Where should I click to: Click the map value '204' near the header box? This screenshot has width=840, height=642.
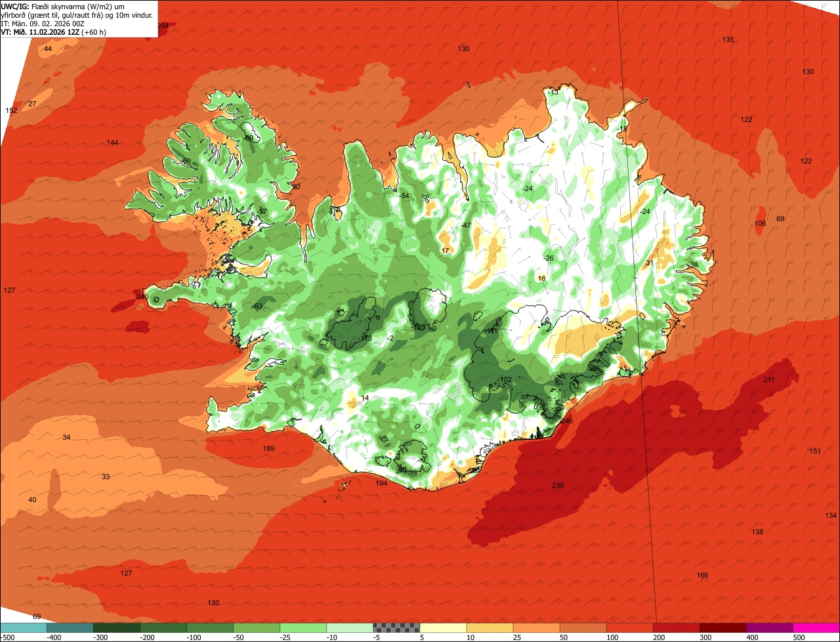pyautogui.click(x=163, y=26)
